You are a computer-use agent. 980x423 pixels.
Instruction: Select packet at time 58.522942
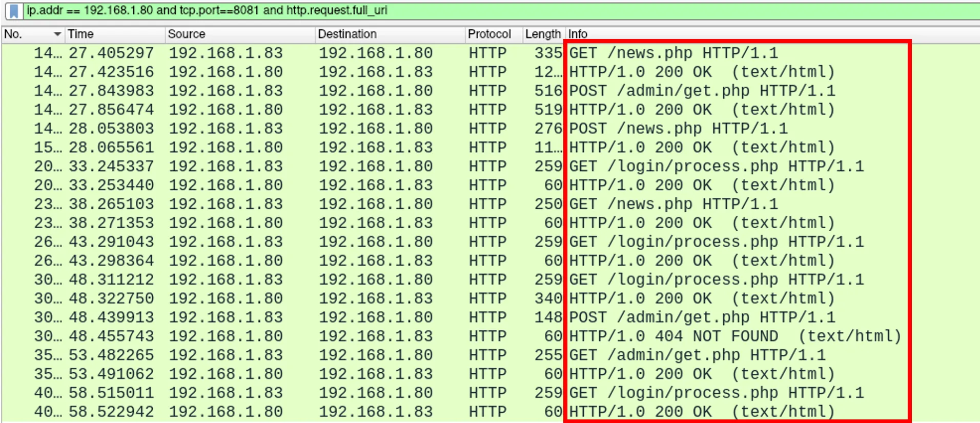click(x=490, y=412)
